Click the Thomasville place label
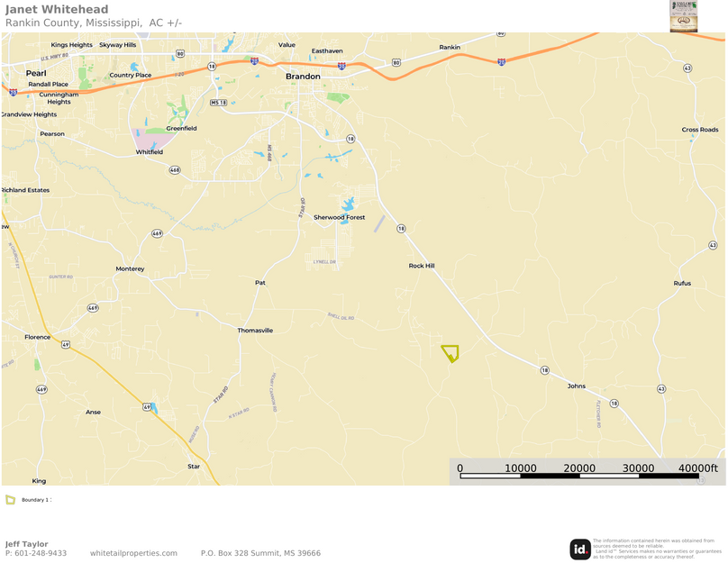Screen dimensions: 728x563 (255, 331)
